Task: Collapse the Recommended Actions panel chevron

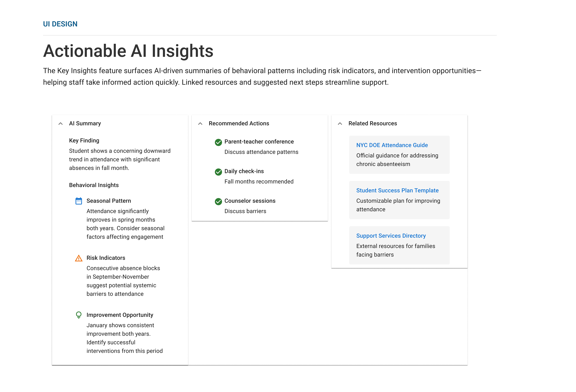Action: click(x=200, y=123)
